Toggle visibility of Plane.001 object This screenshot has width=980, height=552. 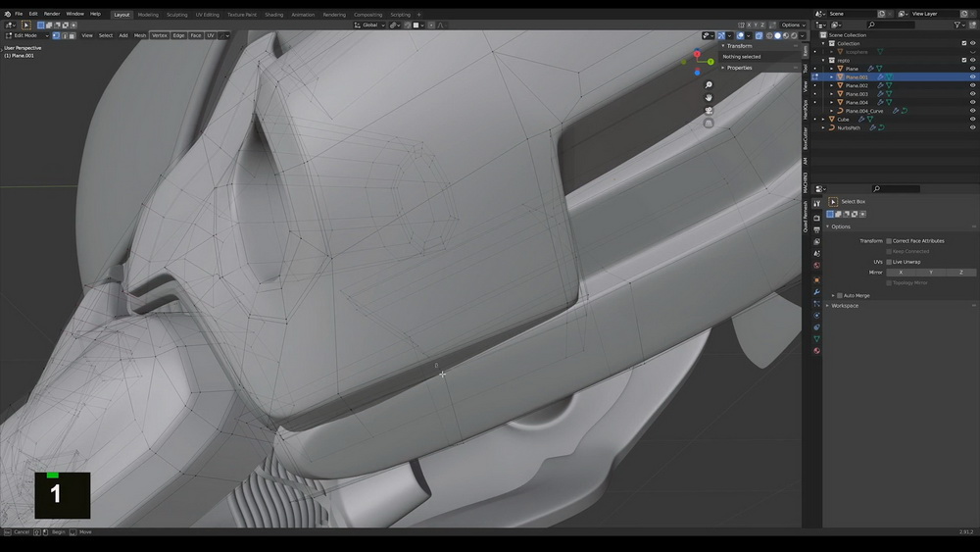972,76
